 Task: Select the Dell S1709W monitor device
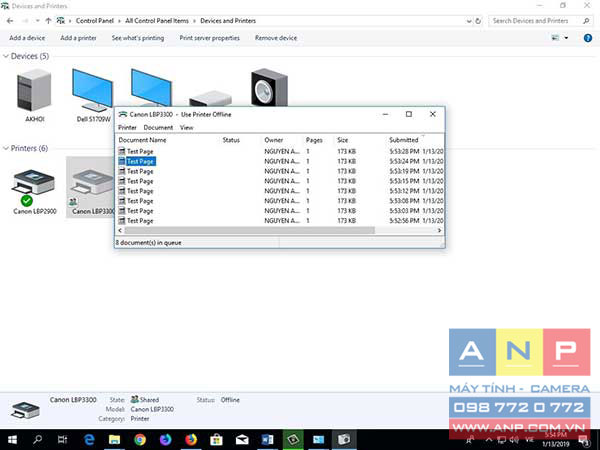pos(92,90)
